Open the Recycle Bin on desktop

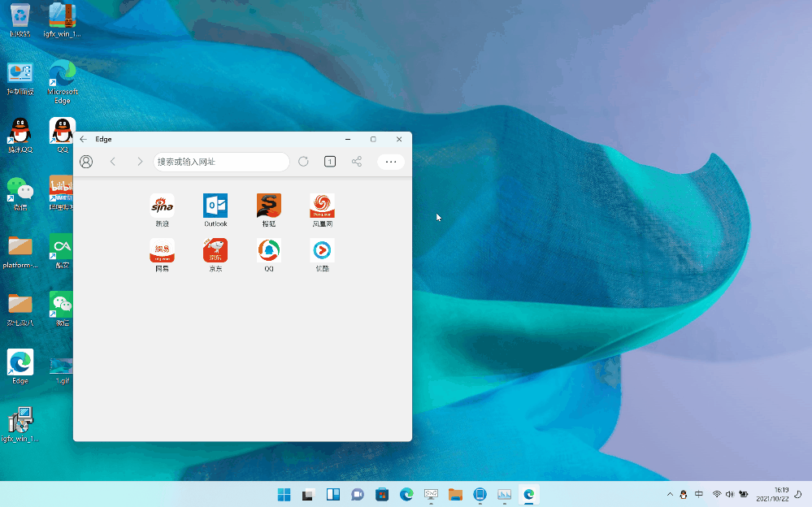pyautogui.click(x=20, y=16)
